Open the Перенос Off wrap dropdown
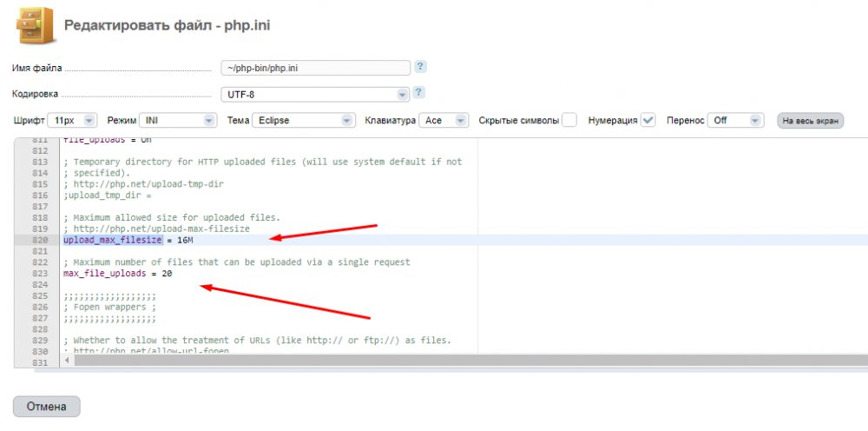868x431 pixels. click(734, 121)
